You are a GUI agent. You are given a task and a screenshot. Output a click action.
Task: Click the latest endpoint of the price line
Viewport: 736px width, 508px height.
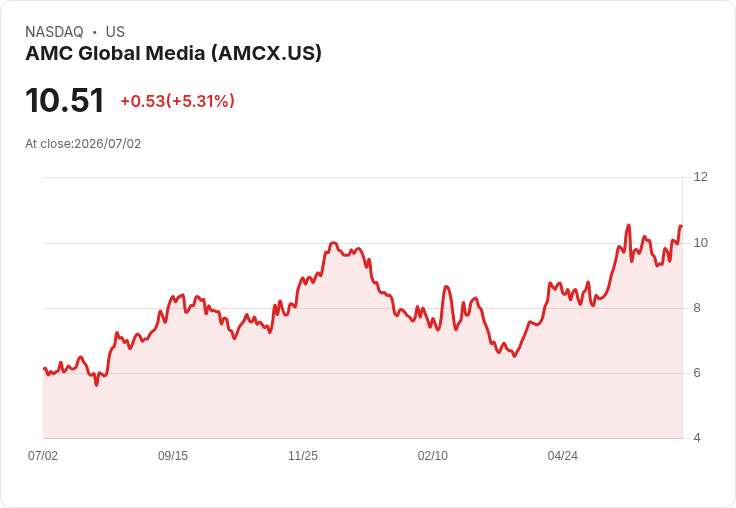[x=681, y=226]
